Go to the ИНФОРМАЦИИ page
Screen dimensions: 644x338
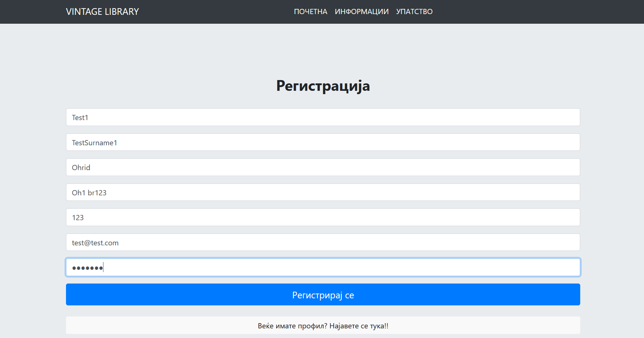pyautogui.click(x=361, y=12)
